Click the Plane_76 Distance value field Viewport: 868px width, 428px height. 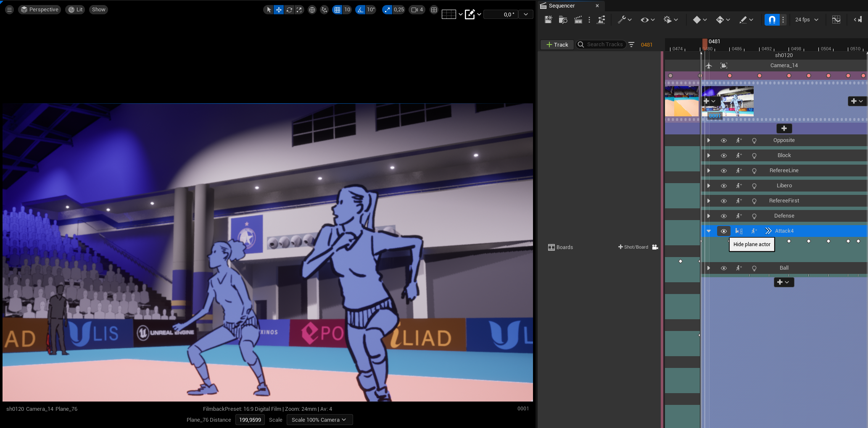point(250,420)
